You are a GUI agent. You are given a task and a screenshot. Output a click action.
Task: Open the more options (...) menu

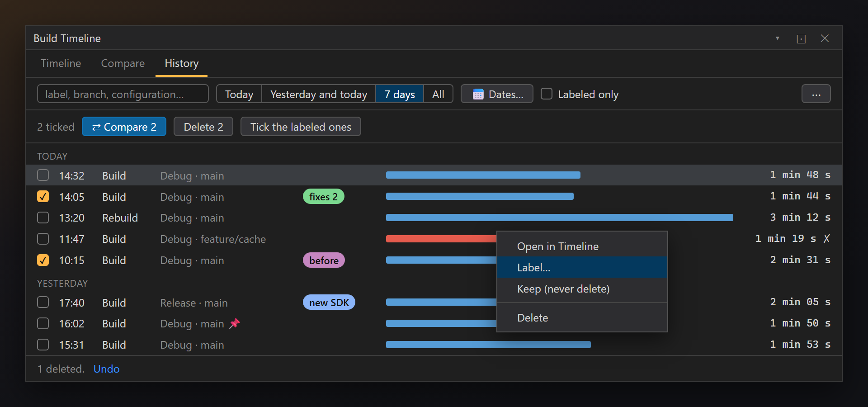[816, 94]
